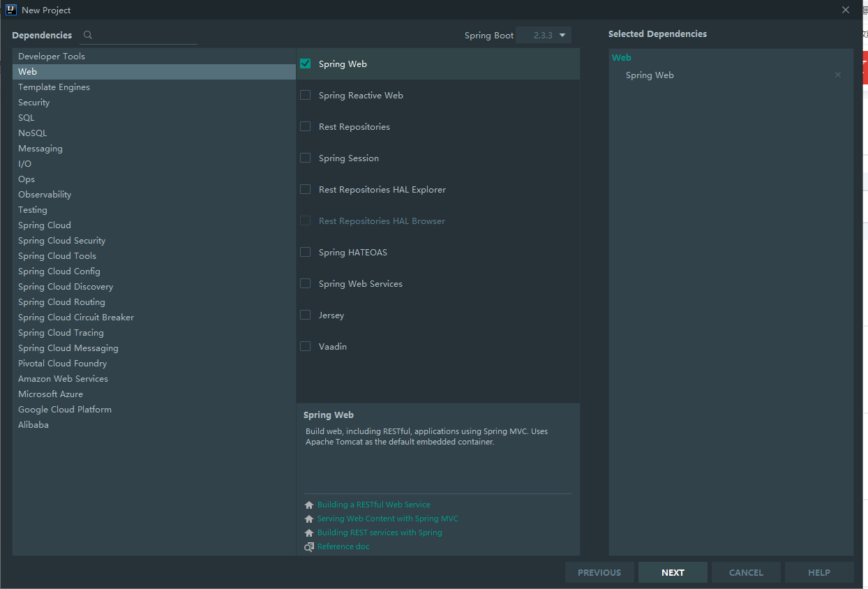Enable Rest Repositories HAL Explorer checkbox
The image size is (868, 589).
[305, 189]
